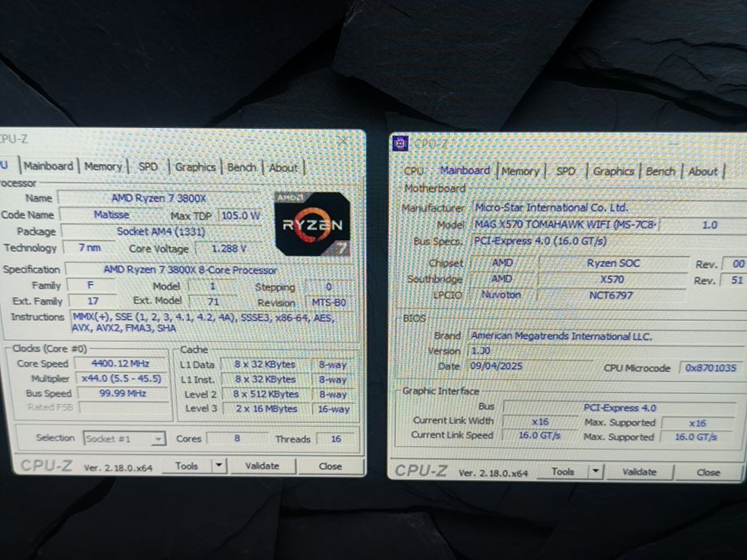747x560 pixels.
Task: Click the Current Link Width value x16
Action: point(540,422)
